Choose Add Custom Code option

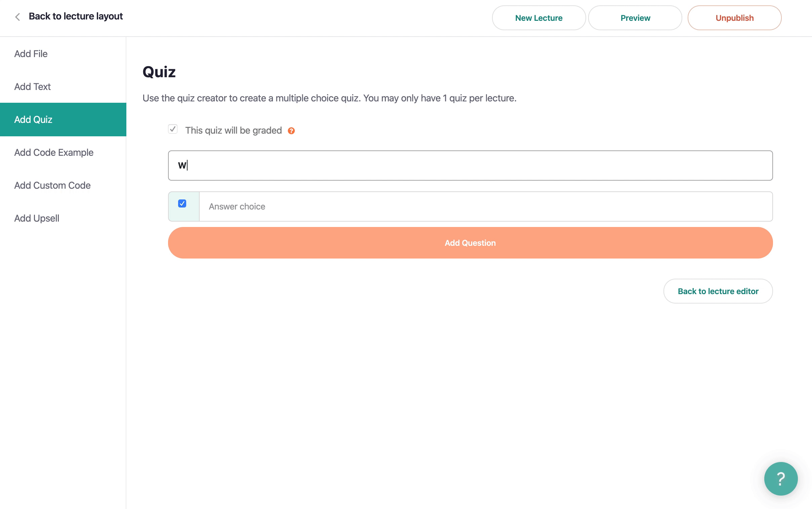click(52, 185)
